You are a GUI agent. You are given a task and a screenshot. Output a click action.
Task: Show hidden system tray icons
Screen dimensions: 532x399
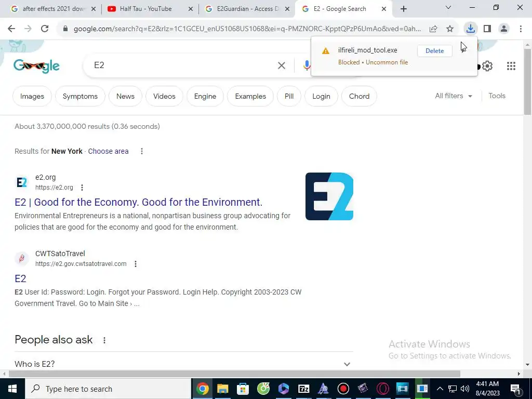[x=440, y=389]
